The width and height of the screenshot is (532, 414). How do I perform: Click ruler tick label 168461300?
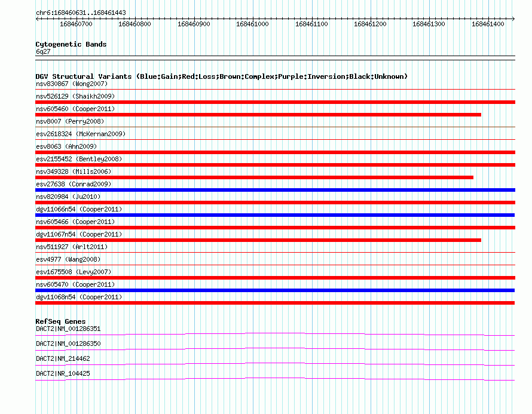pos(429,24)
